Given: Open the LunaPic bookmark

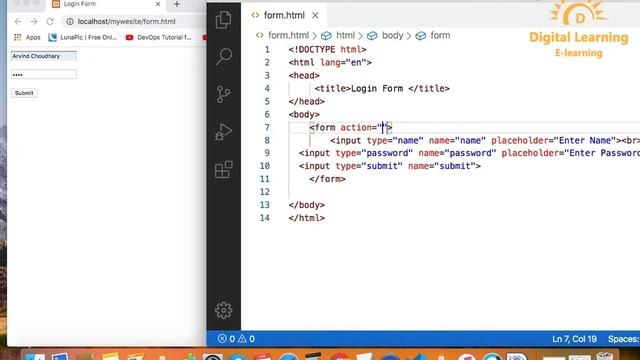Looking at the screenshot, I should click(x=83, y=37).
